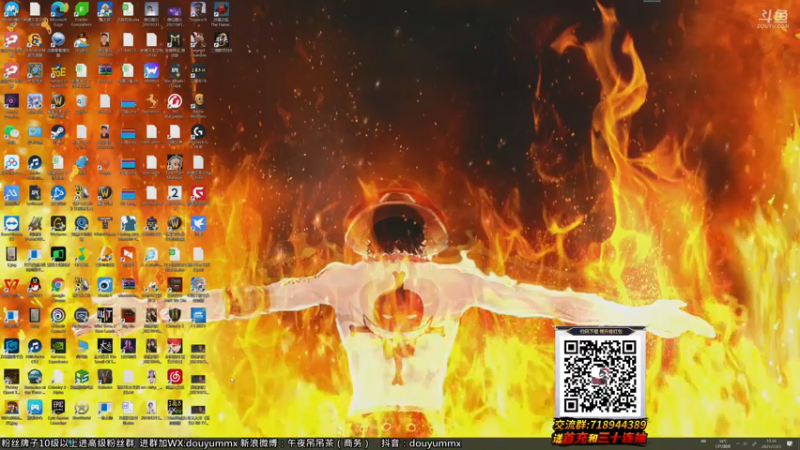Open the taskbar notification center icon
This screenshot has width=800, height=450.
coord(790,443)
